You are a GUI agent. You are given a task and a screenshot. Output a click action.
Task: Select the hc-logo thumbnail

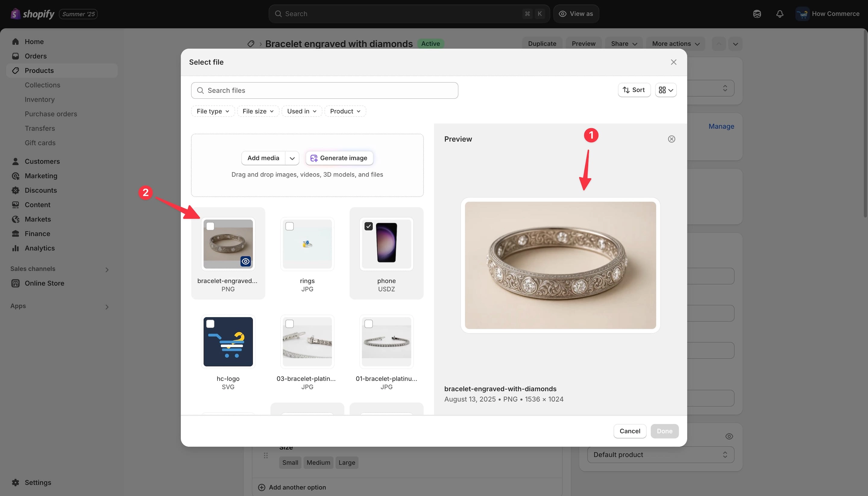[228, 342]
